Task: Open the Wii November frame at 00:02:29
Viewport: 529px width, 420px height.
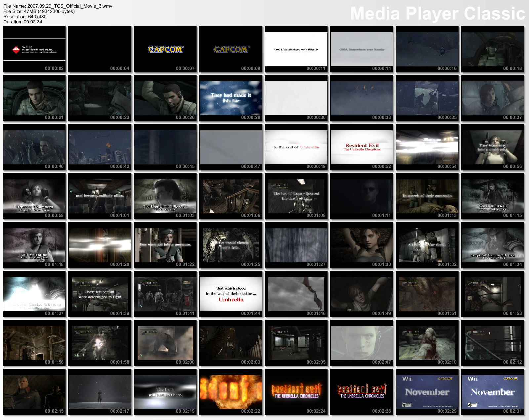Action: coord(427,392)
